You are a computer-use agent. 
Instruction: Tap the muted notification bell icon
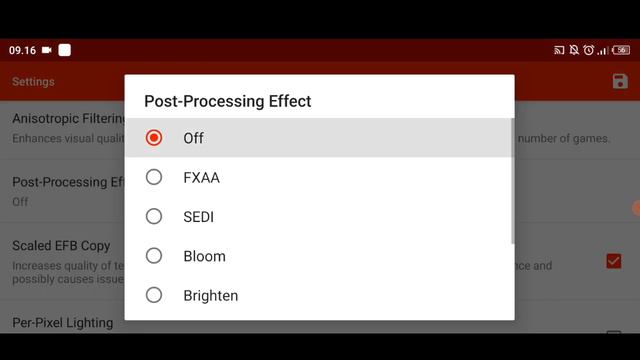[574, 50]
